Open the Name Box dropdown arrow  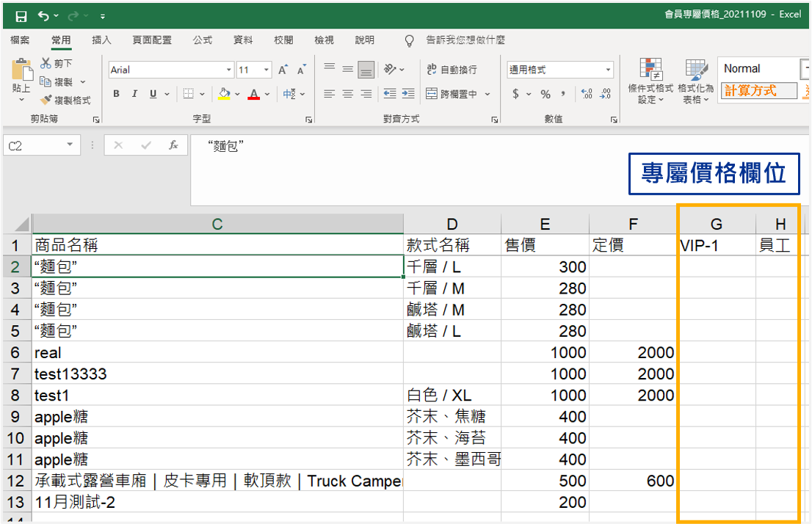pyautogui.click(x=70, y=145)
